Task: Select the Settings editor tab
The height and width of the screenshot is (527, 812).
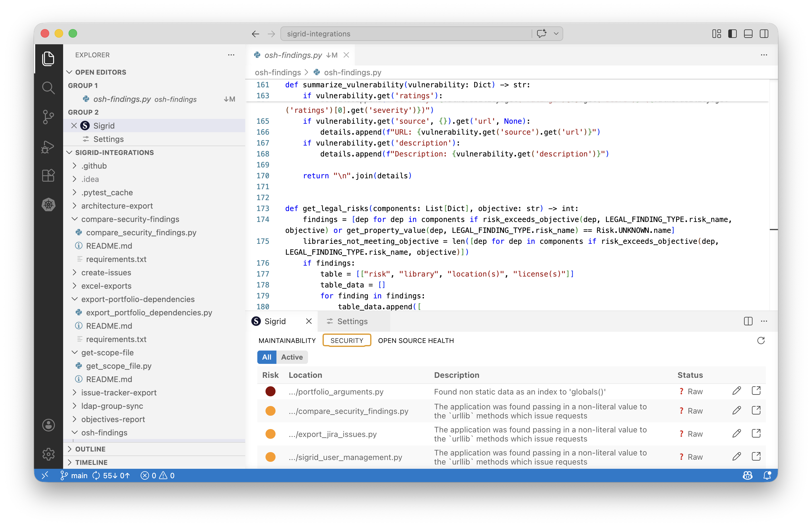Action: [x=352, y=321]
